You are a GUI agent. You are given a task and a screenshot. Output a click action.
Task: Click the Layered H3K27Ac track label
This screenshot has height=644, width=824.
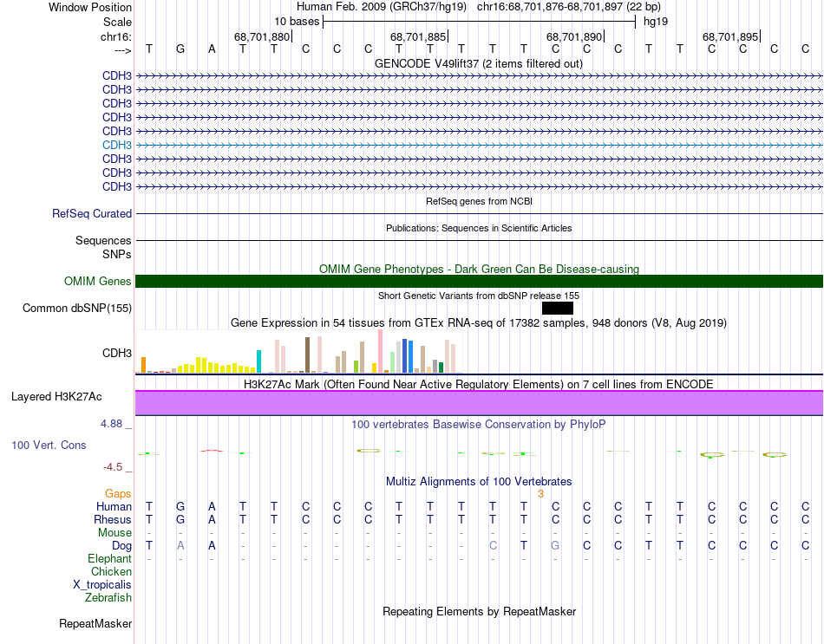(x=56, y=397)
